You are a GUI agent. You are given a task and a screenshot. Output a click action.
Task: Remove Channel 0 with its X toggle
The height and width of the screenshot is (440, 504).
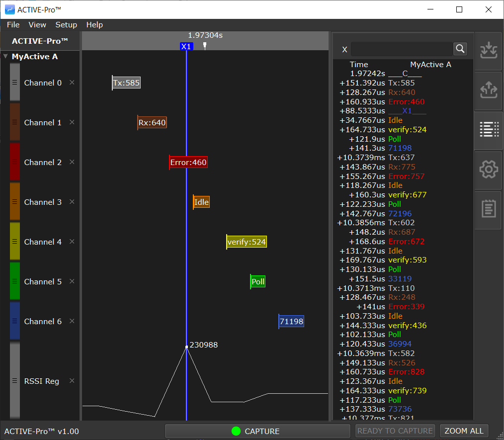(x=72, y=83)
